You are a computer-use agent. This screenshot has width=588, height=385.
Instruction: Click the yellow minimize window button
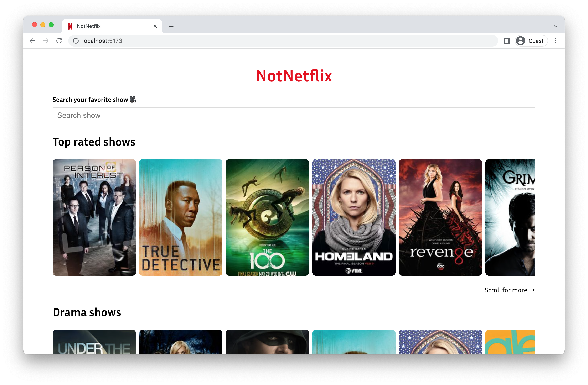tap(43, 25)
